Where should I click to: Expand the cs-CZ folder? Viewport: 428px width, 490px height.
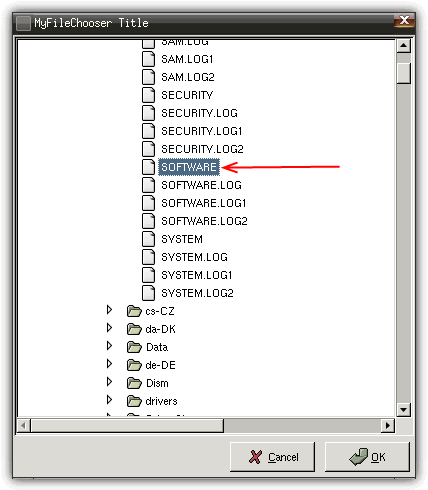109,310
